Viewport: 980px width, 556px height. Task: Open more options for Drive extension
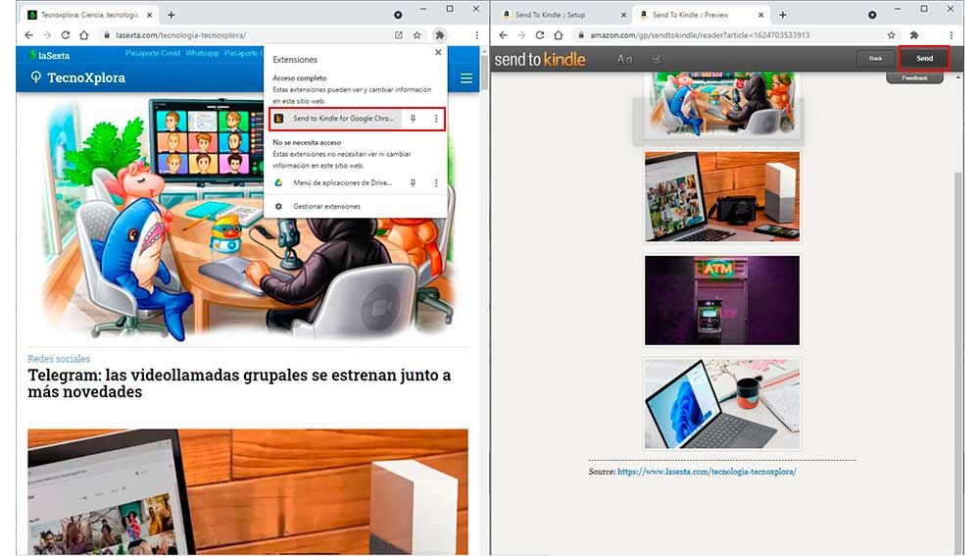point(436,182)
